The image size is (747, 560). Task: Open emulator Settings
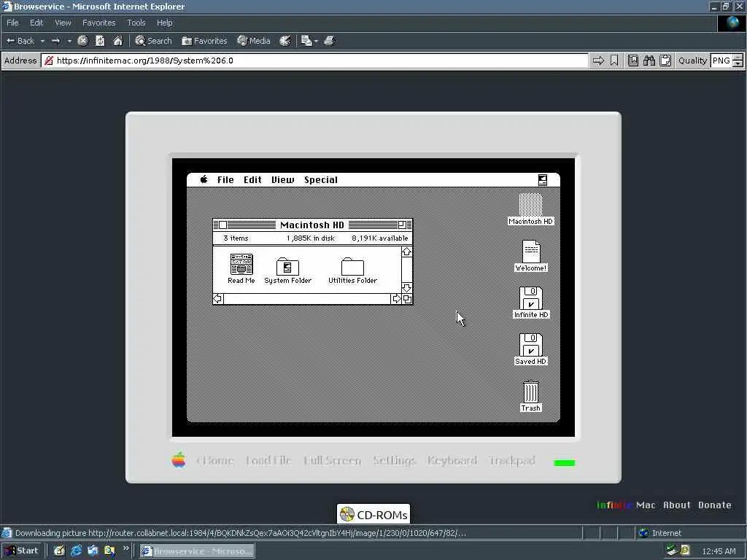tap(395, 461)
